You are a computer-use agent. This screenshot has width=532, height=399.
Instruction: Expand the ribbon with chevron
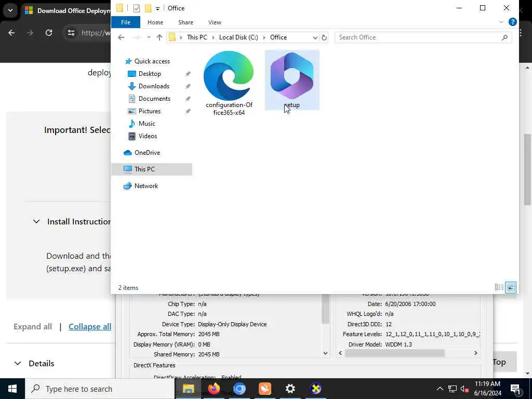click(501, 22)
